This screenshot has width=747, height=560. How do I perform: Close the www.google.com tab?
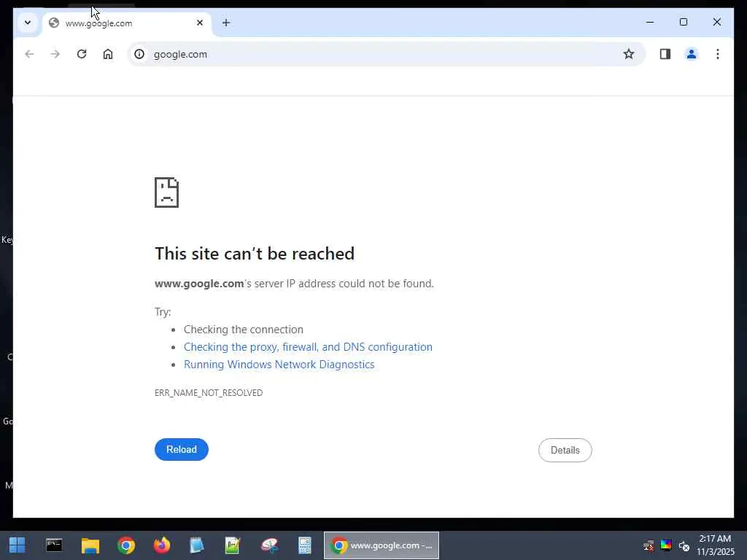pyautogui.click(x=200, y=23)
